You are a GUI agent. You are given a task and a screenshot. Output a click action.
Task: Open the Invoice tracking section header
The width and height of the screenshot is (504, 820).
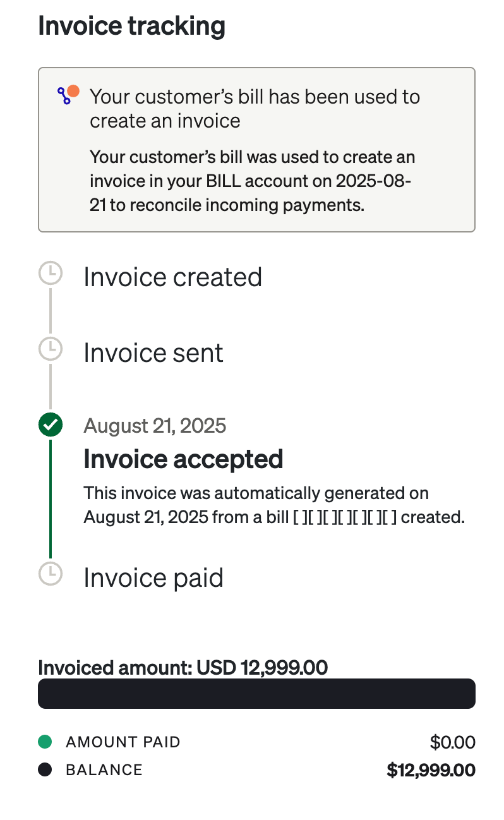tap(132, 26)
